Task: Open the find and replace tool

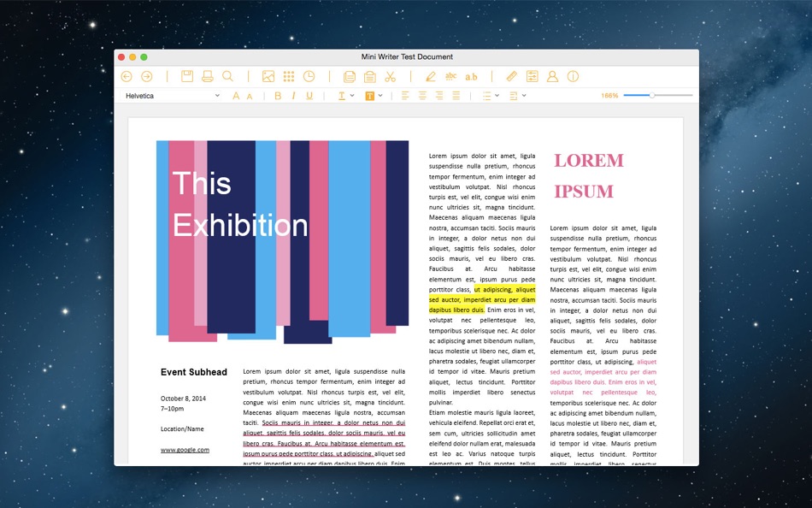Action: 226,75
